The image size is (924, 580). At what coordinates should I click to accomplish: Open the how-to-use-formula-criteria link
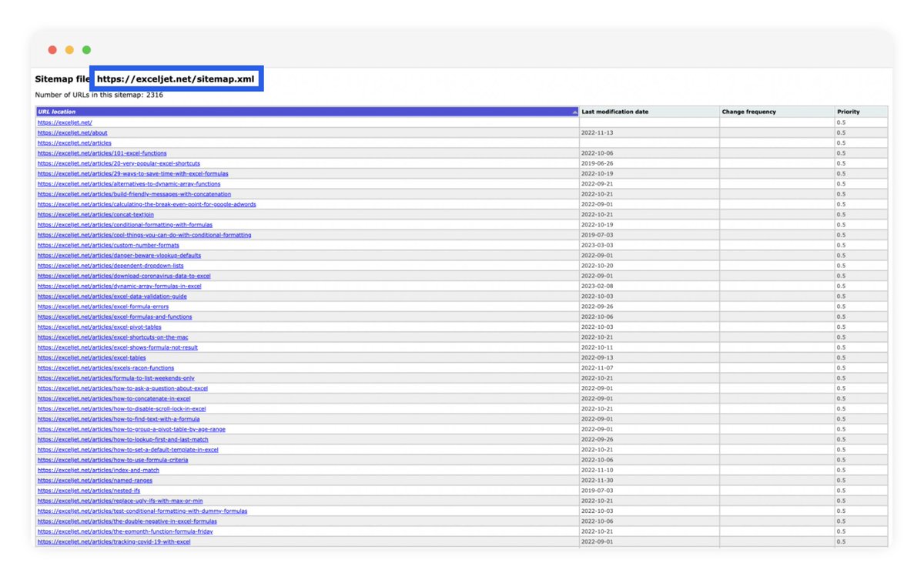point(112,460)
